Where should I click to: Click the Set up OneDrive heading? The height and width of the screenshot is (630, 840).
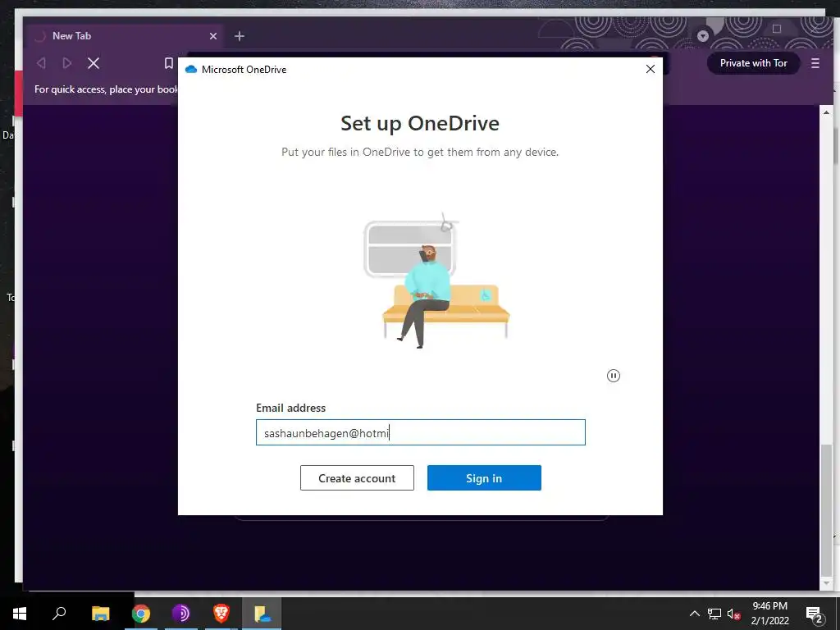420,124
